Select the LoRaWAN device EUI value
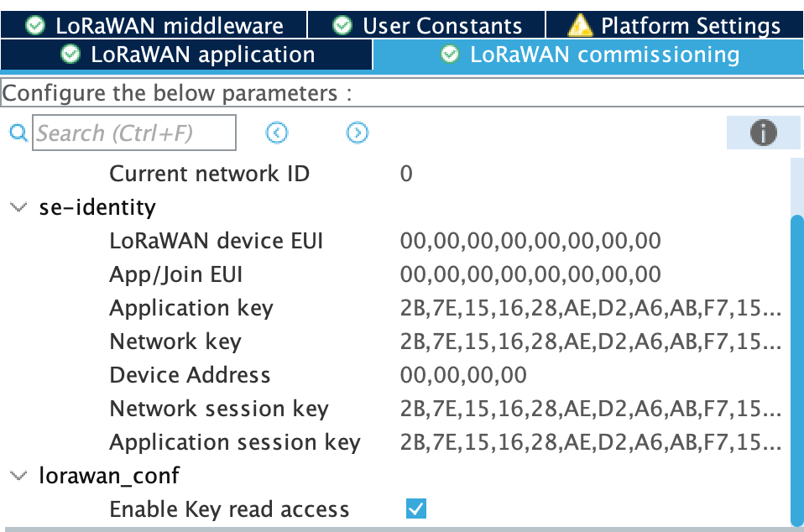The width and height of the screenshot is (804, 532). 530,241
